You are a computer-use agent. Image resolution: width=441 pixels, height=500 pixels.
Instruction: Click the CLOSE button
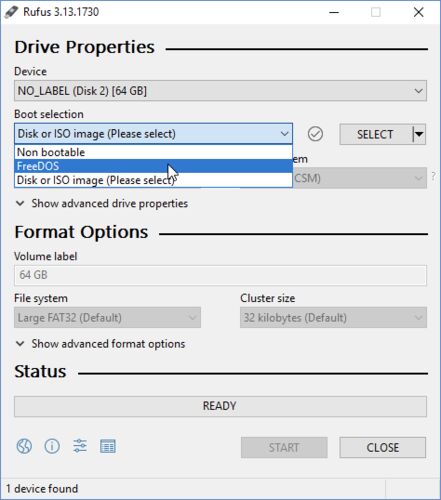383,447
